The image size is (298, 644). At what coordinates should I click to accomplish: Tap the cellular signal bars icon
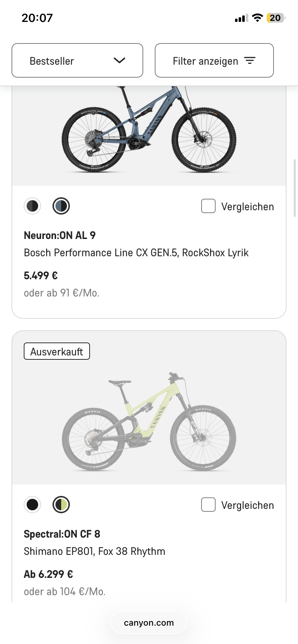click(241, 18)
